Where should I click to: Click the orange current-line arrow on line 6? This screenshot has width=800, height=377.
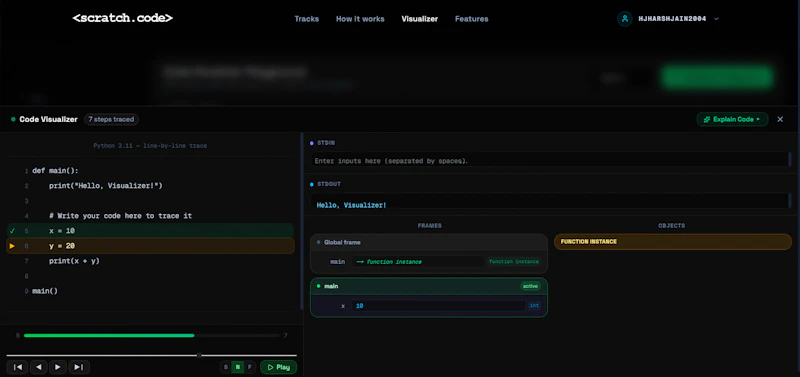tap(13, 246)
